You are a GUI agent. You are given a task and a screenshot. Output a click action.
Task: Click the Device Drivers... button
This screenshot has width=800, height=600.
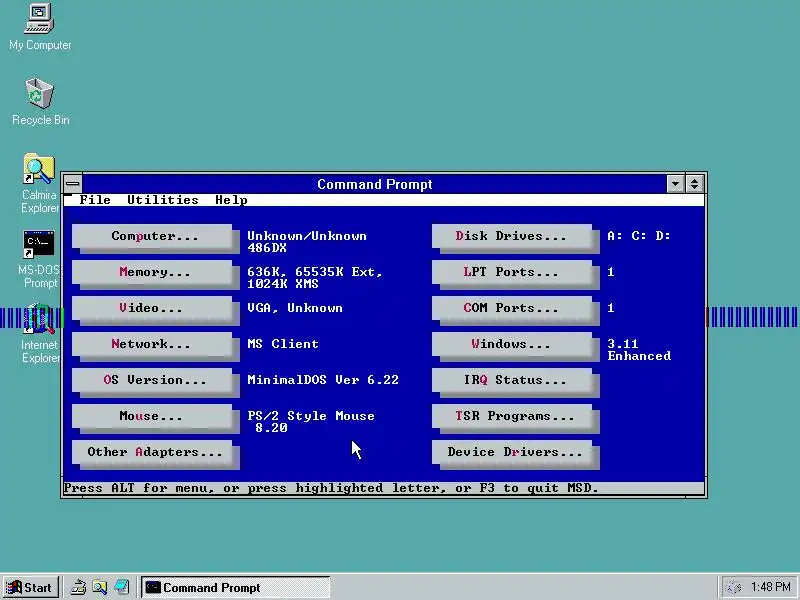pyautogui.click(x=512, y=452)
